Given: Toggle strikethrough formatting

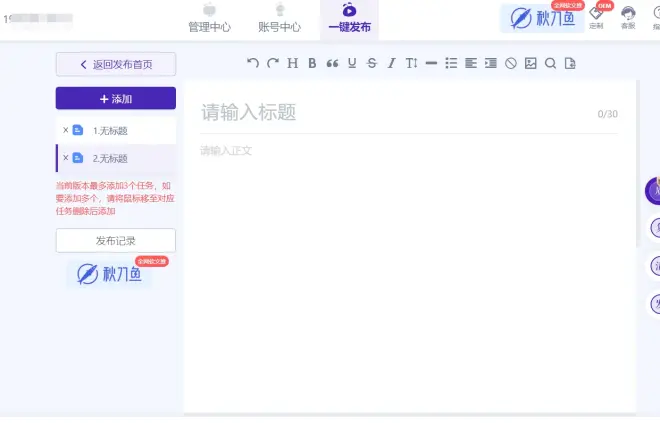Looking at the screenshot, I should (372, 63).
